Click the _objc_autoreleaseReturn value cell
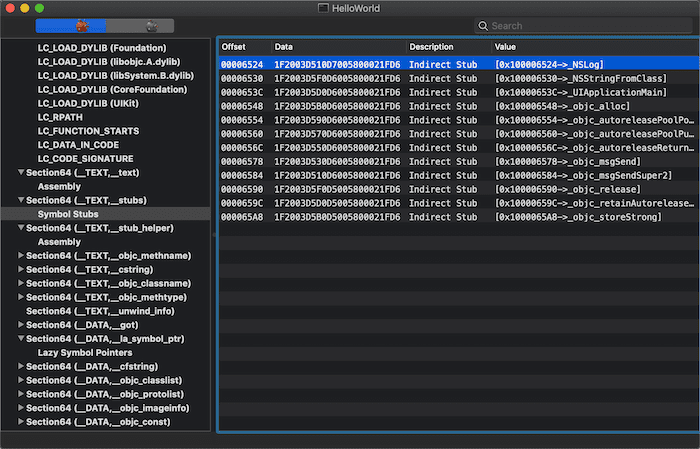Image resolution: width=700 pixels, height=449 pixels. coord(595,147)
